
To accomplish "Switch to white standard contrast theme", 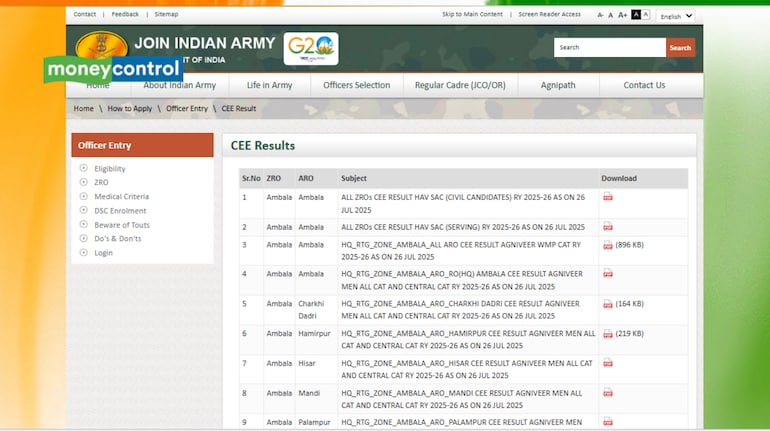I will tap(646, 15).
